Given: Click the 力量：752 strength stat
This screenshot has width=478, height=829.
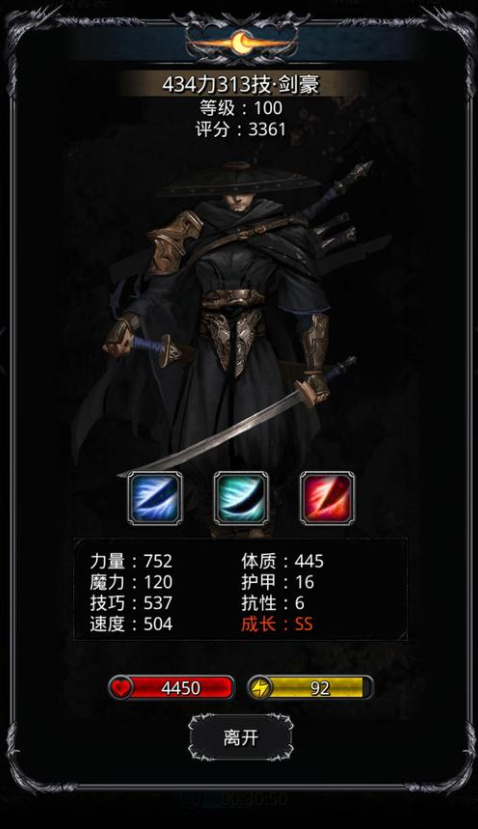Looking at the screenshot, I should [131, 561].
